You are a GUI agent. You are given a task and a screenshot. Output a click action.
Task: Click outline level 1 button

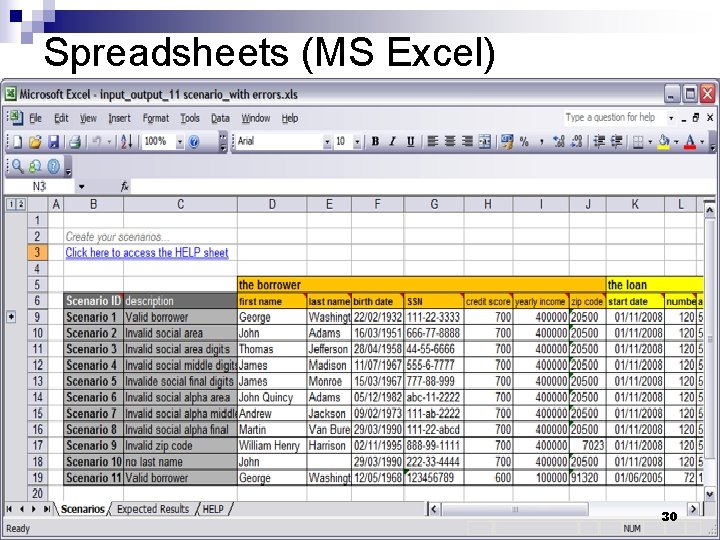coord(11,204)
